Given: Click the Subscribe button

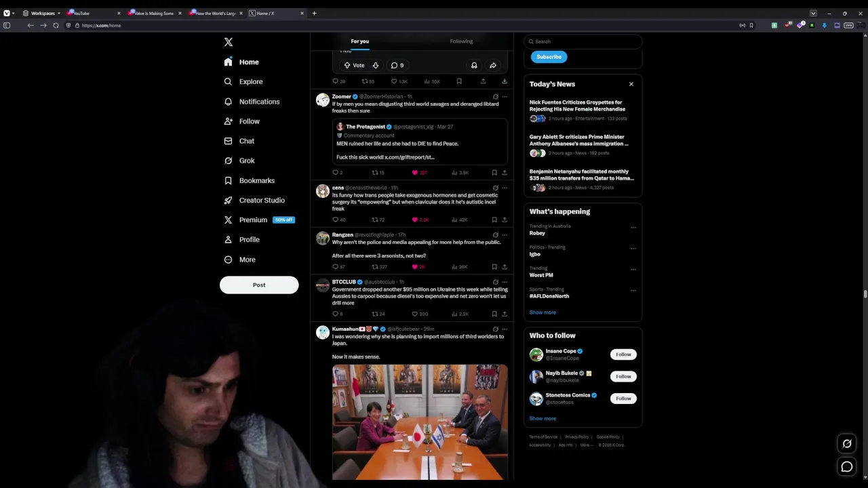Looking at the screenshot, I should point(549,57).
